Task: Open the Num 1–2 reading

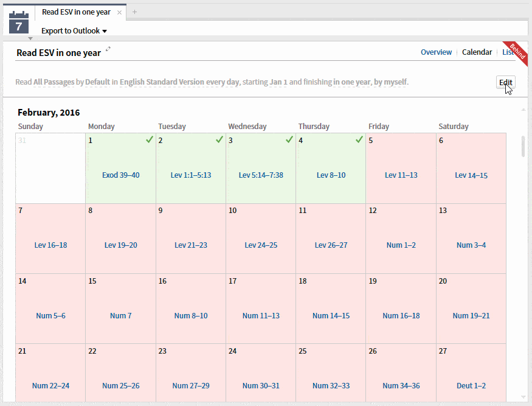Action: click(401, 245)
